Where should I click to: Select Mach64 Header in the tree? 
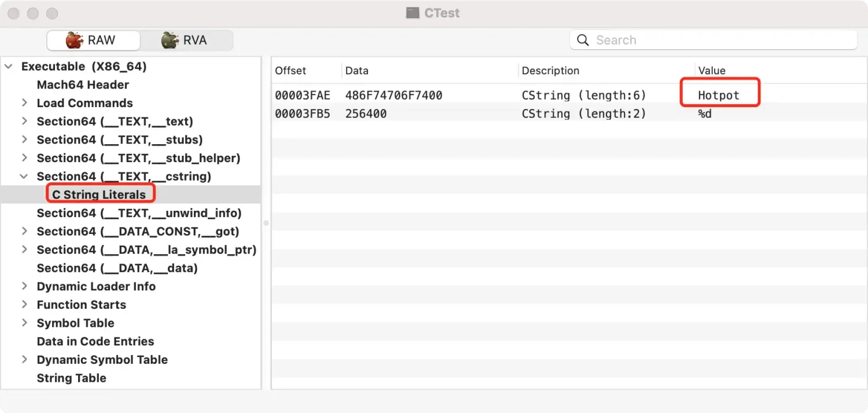point(83,85)
